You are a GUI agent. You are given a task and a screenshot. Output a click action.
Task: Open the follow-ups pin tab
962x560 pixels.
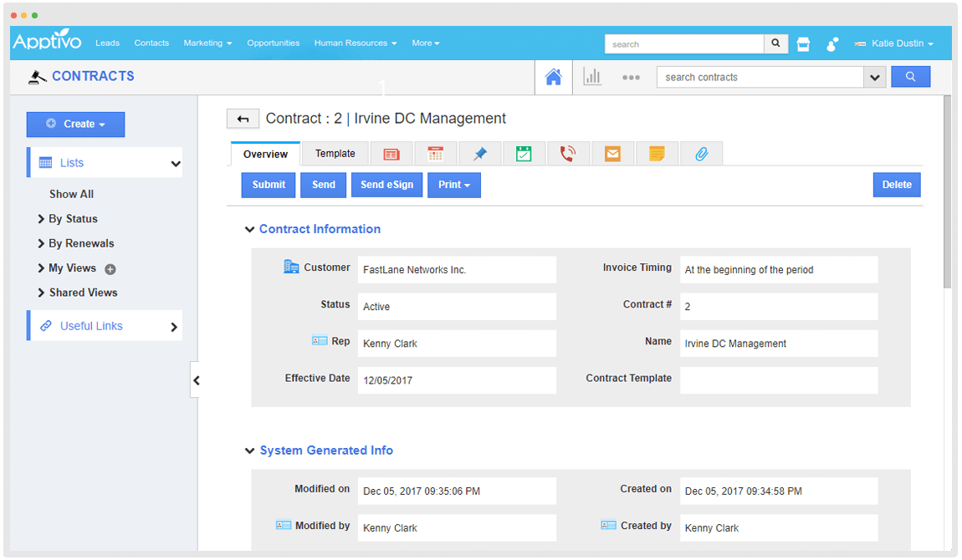479,154
